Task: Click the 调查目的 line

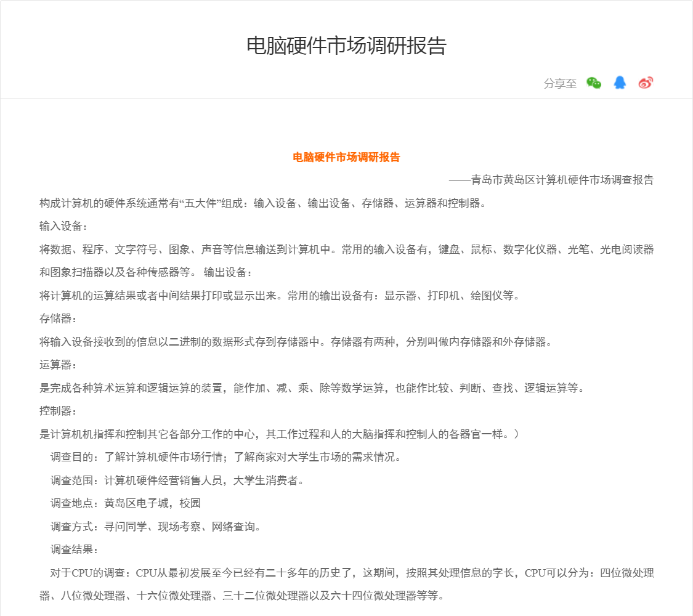Action: coord(225,458)
